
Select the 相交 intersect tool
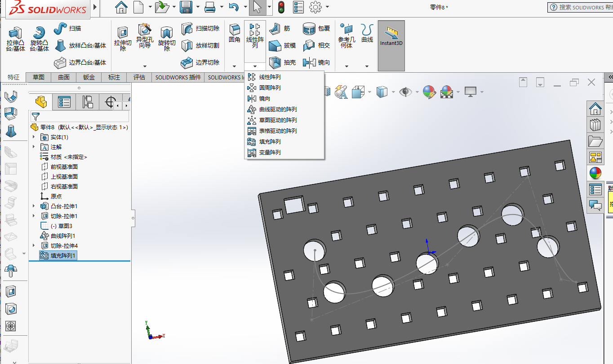click(x=316, y=45)
